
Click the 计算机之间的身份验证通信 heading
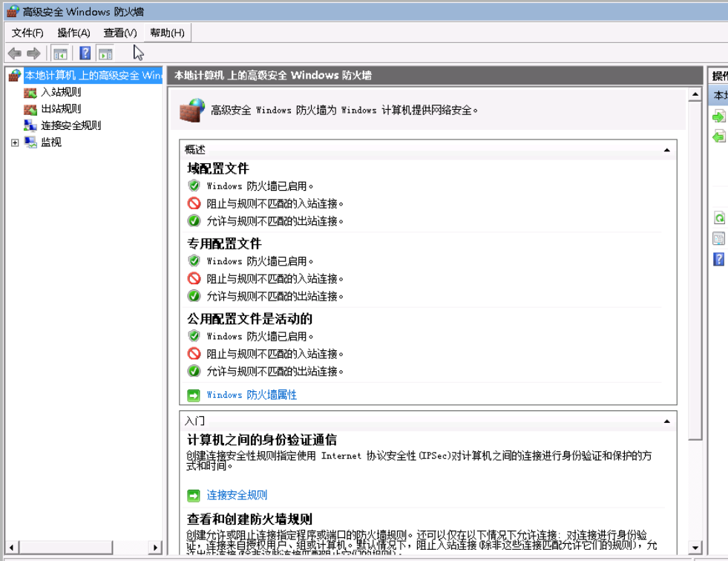(262, 440)
